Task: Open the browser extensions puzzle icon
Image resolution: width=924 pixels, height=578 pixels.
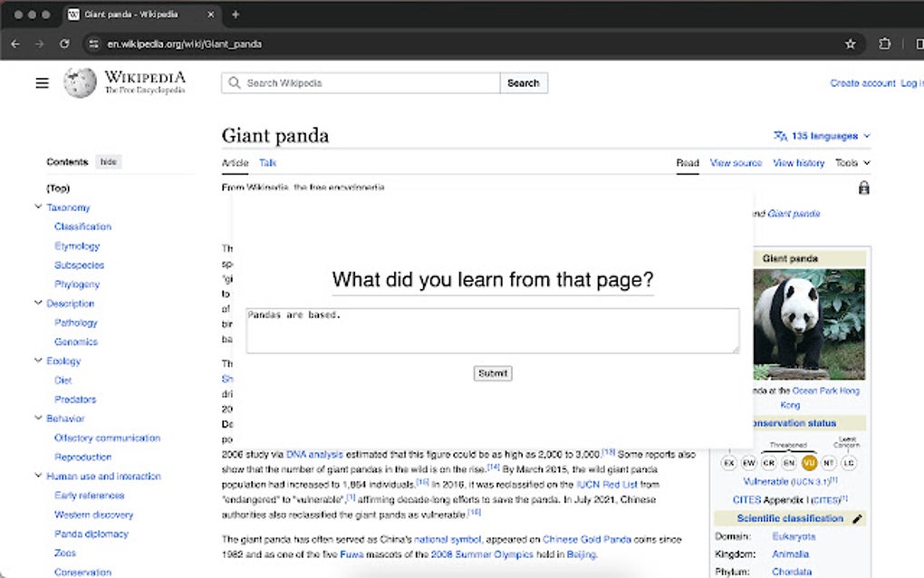Action: 884,43
